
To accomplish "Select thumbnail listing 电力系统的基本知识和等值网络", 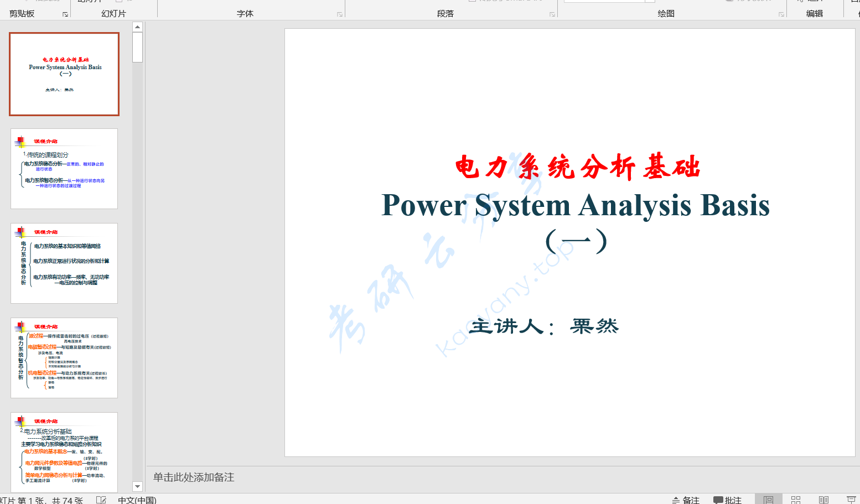I will click(x=64, y=263).
